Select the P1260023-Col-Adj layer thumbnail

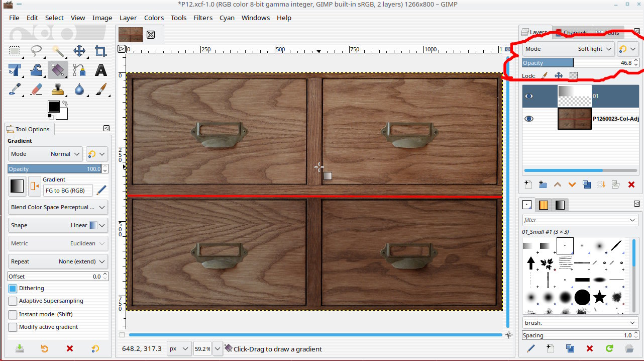[574, 119]
